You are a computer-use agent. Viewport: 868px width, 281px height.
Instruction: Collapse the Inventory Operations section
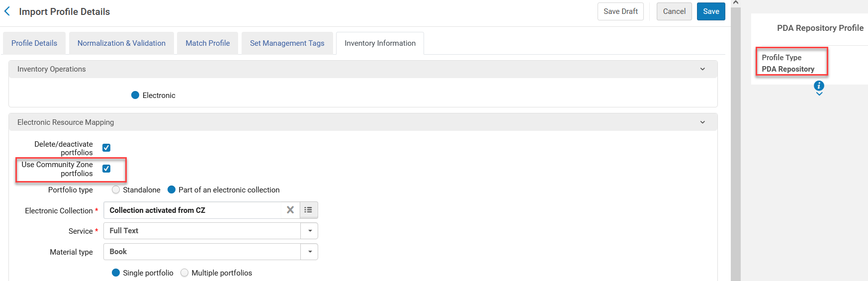[702, 69]
